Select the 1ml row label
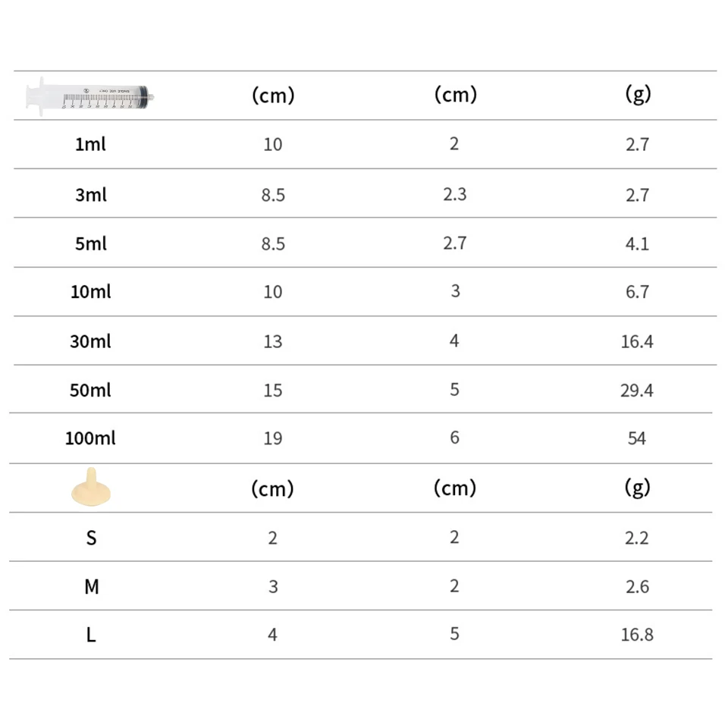Image resolution: width=728 pixels, height=728 pixels. (x=90, y=144)
